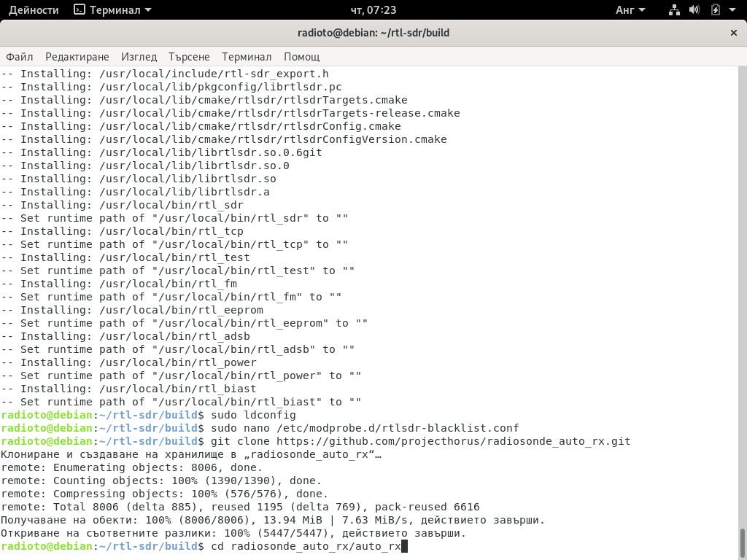Click 'Installing: /usr/local/include/rtl-sdr_export.h' line
The width and height of the screenshot is (747, 560).
click(x=165, y=74)
